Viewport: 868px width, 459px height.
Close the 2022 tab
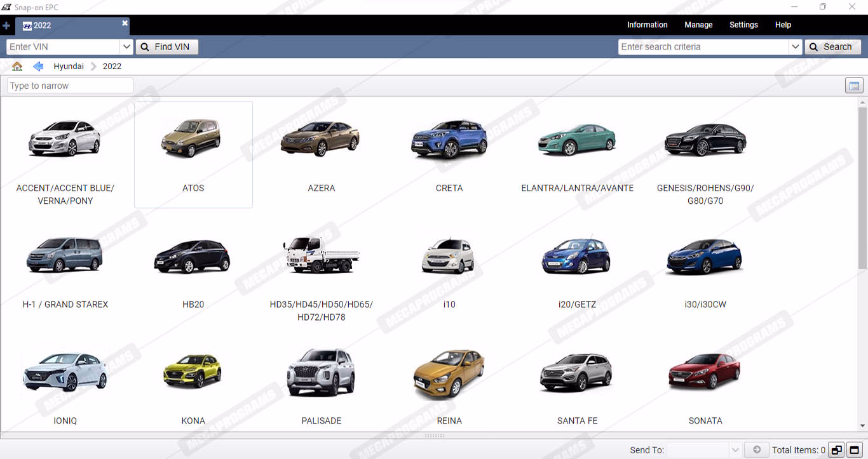[x=125, y=23]
